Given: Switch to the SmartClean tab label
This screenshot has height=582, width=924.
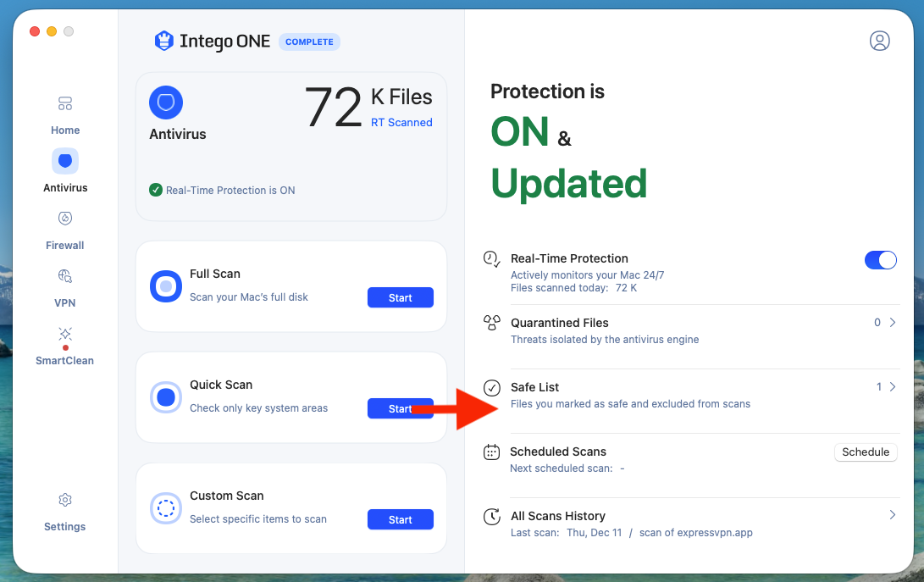Looking at the screenshot, I should (x=65, y=361).
